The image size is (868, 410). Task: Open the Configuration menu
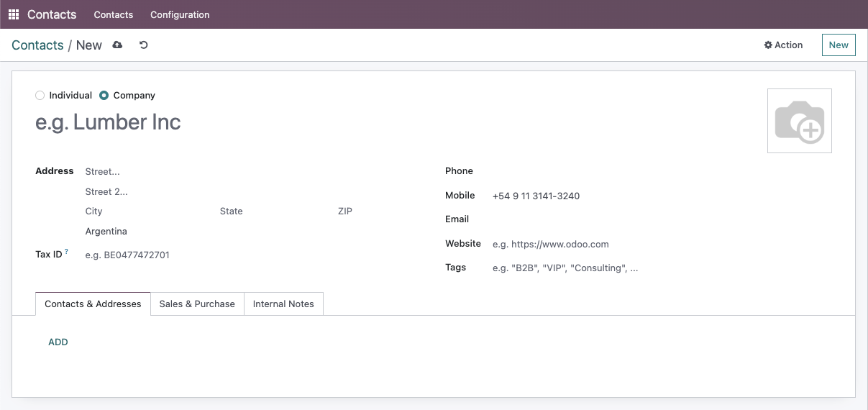tap(180, 14)
